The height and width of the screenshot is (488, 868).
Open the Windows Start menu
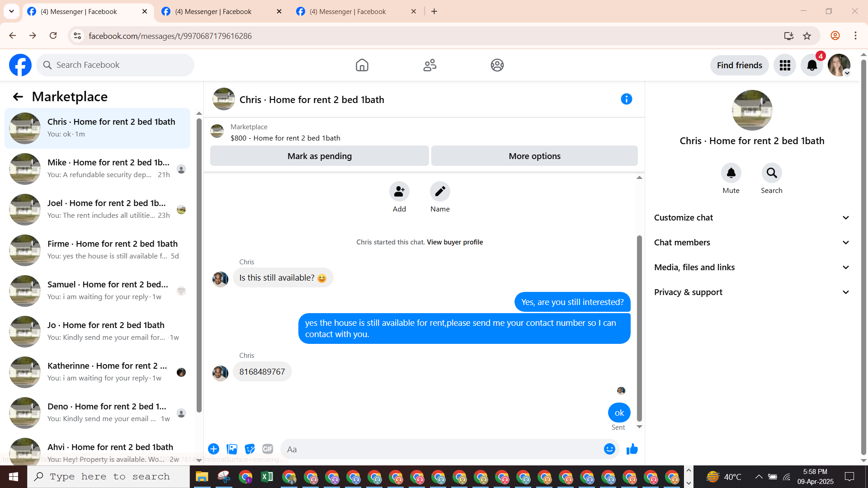pos(14,477)
